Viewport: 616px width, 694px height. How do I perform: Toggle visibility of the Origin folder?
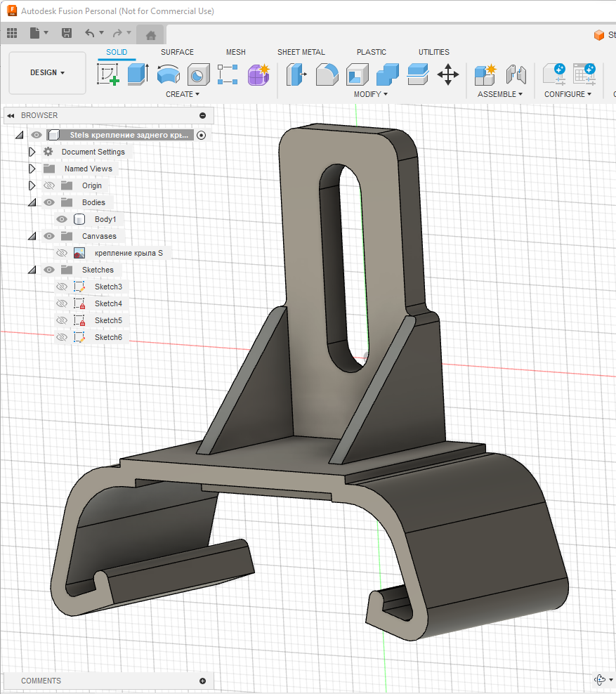(49, 185)
